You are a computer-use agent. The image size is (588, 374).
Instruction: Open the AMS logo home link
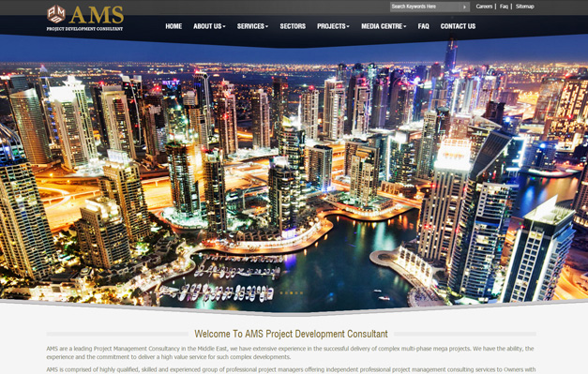tap(85, 18)
